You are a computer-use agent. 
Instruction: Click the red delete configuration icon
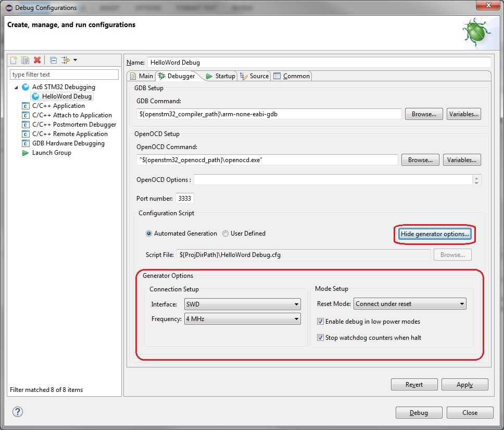click(37, 60)
